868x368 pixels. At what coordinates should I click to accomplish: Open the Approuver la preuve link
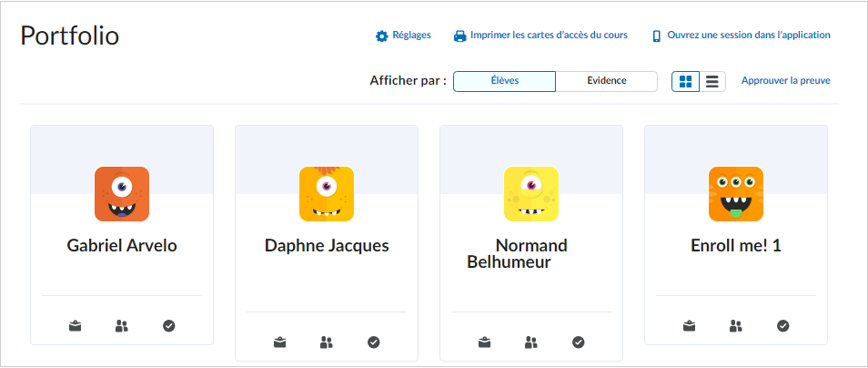tap(785, 81)
